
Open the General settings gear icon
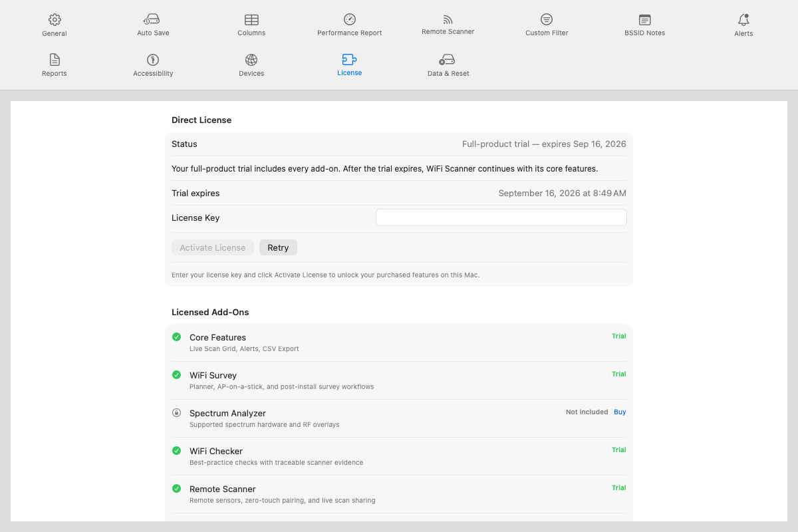[x=55, y=19]
